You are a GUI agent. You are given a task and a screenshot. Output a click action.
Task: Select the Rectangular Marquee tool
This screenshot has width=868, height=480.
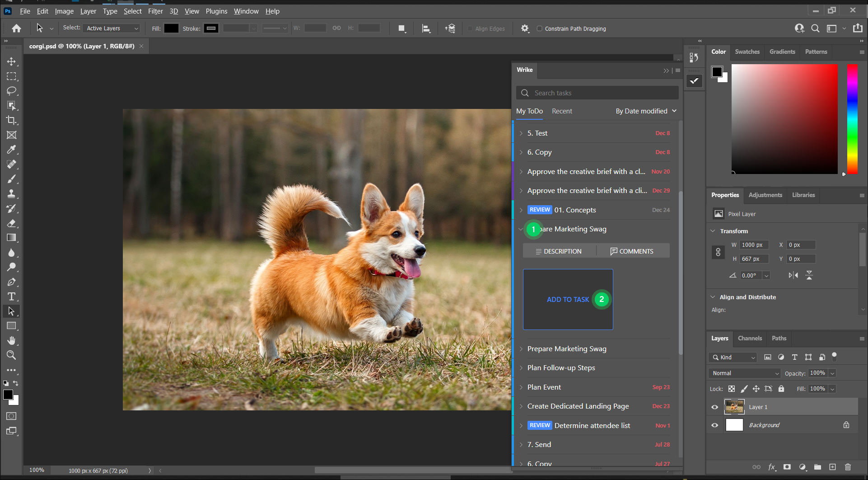click(x=12, y=76)
